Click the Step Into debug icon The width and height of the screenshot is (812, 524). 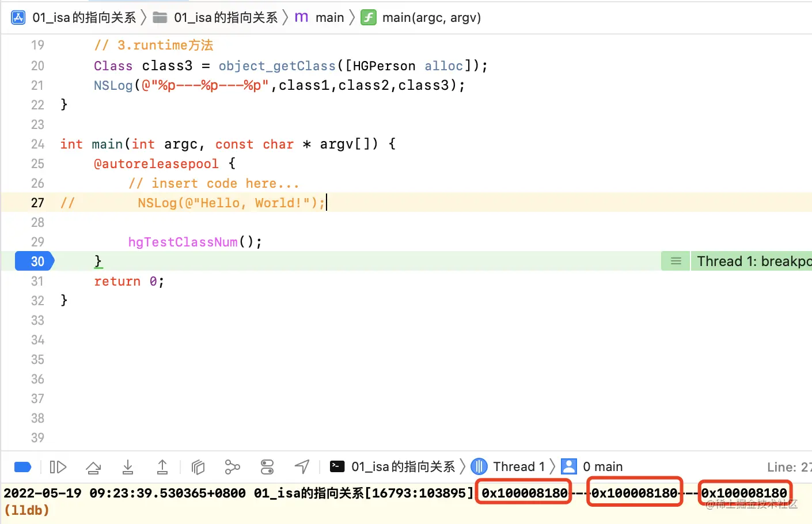click(128, 467)
